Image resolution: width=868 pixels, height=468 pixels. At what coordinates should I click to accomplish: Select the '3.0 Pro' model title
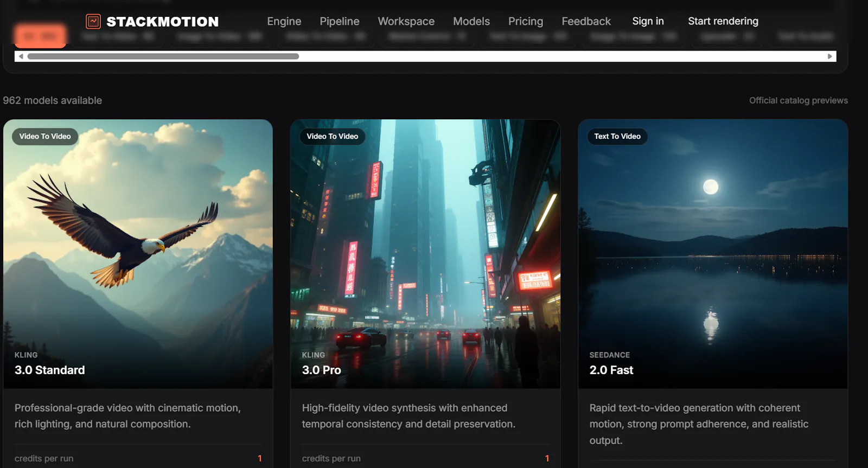[x=321, y=370]
